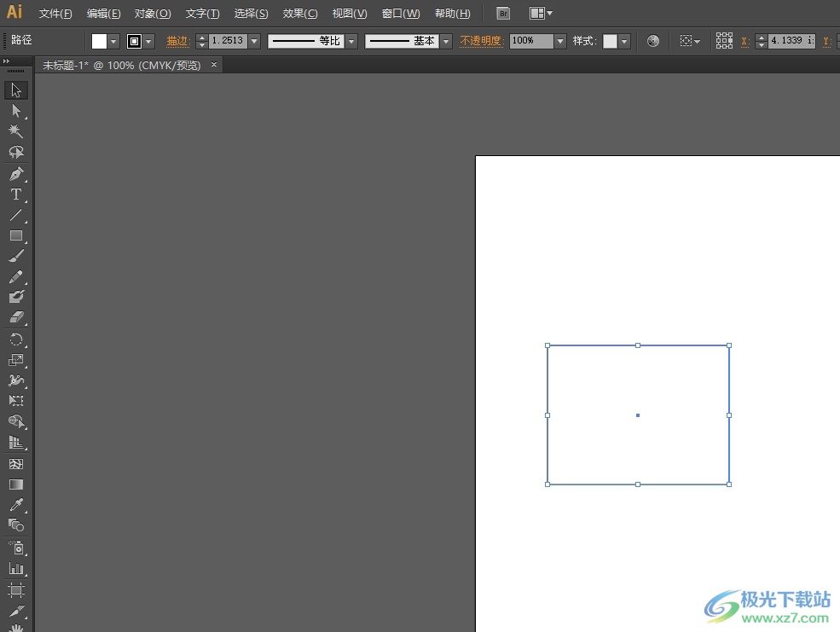Open the 效果(C) menu
Image resolution: width=840 pixels, height=632 pixels.
[300, 14]
